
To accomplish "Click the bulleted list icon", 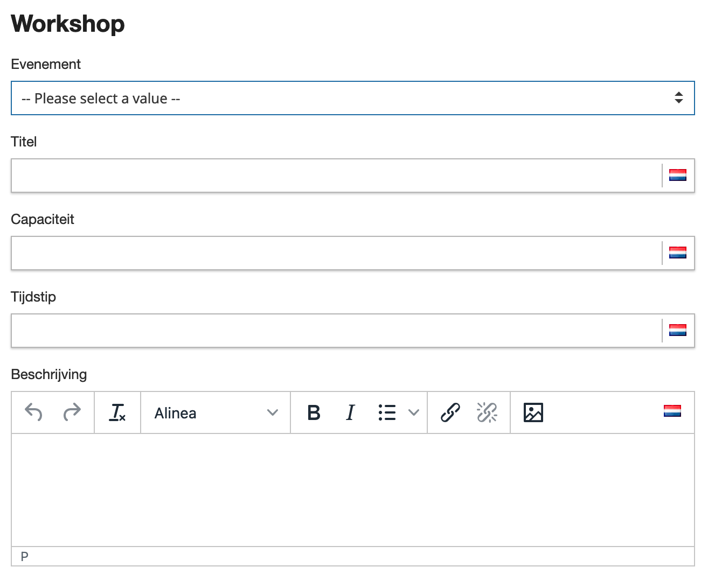I will pyautogui.click(x=387, y=412).
